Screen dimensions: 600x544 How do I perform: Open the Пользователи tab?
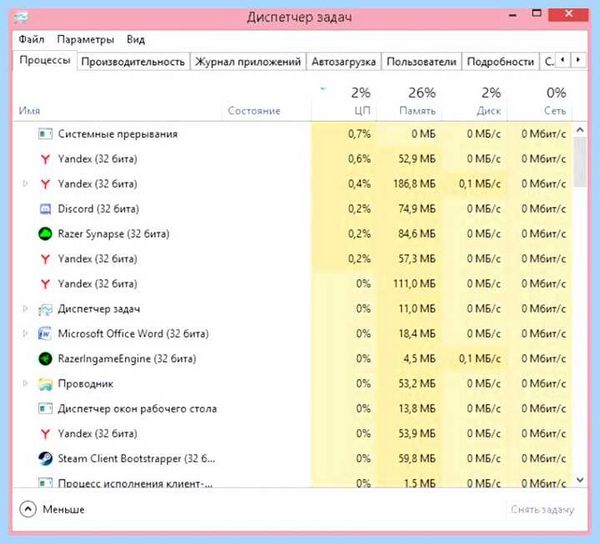click(x=421, y=62)
